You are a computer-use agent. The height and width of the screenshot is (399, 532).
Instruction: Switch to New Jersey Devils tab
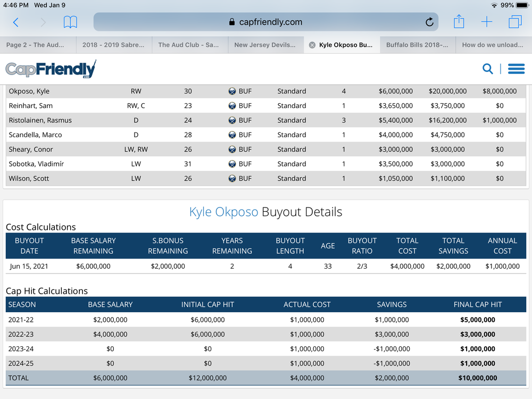tap(265, 45)
